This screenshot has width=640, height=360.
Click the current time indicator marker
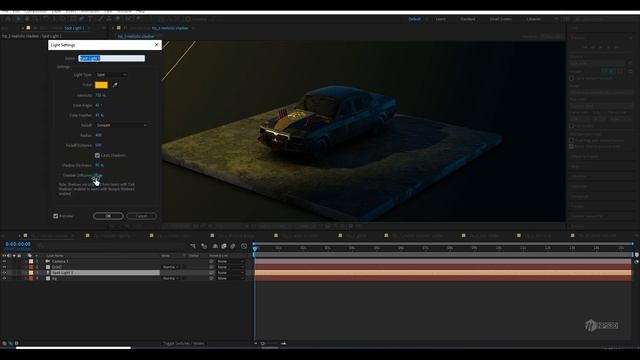pyautogui.click(x=255, y=248)
